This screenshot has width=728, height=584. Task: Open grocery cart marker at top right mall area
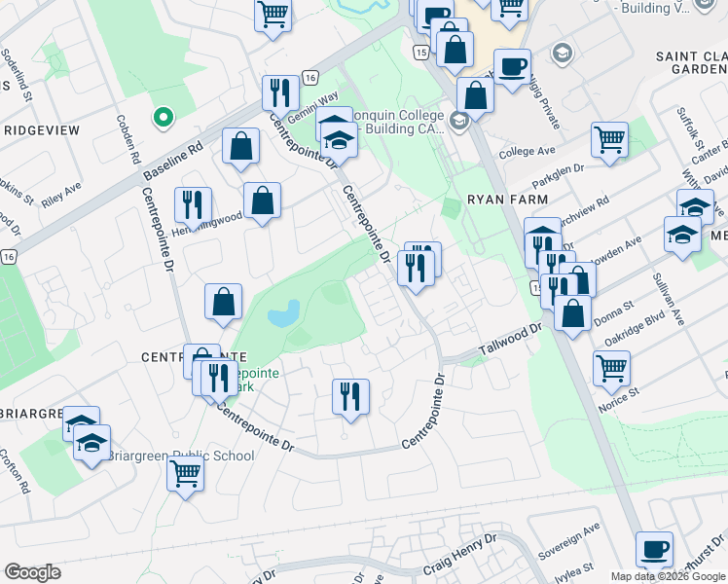pyautogui.click(x=509, y=13)
